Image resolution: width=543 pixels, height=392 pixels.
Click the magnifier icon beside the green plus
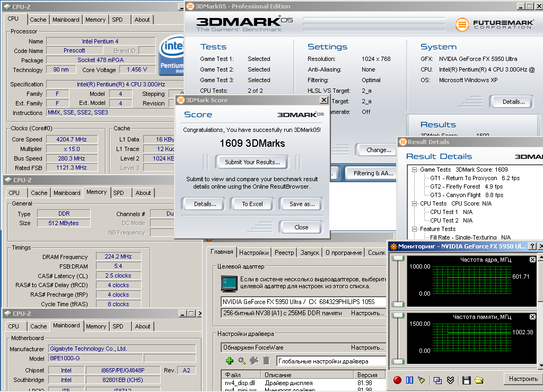[x=242, y=361]
